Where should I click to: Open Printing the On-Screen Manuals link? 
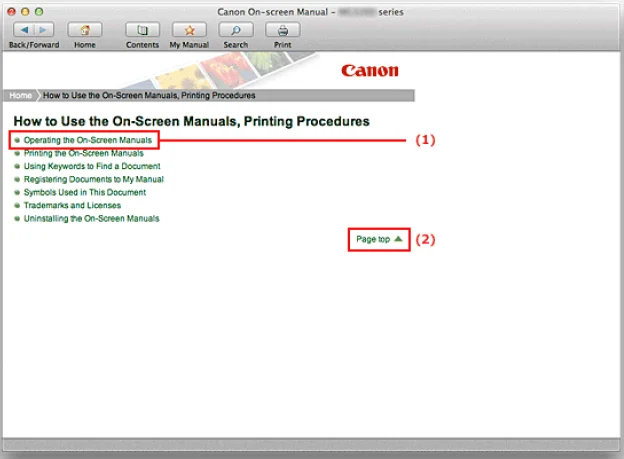click(x=84, y=153)
